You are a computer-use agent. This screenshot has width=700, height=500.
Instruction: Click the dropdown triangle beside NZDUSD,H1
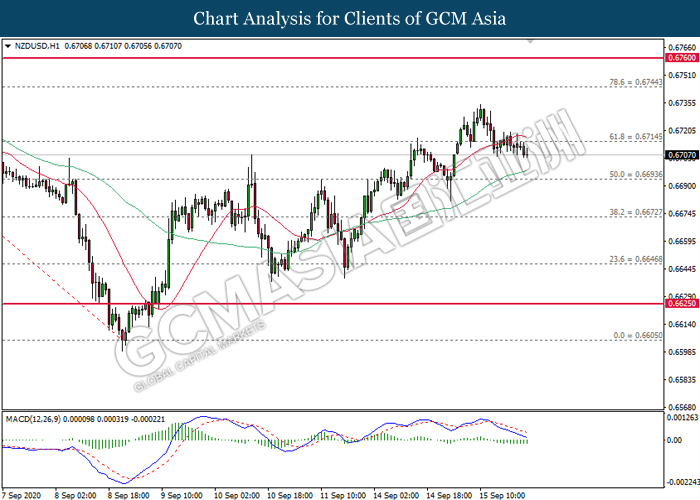[x=8, y=46]
